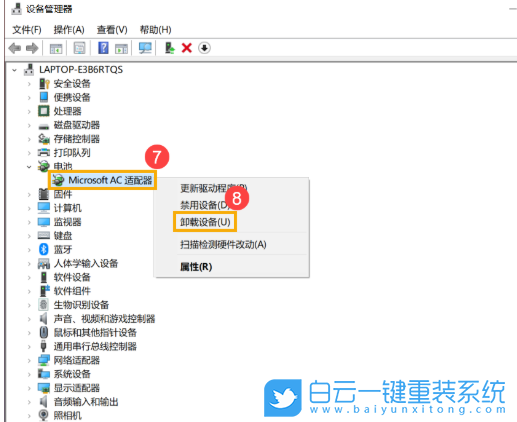Select the 网络适配器 label text
This screenshot has height=422, width=517.
tap(77, 360)
